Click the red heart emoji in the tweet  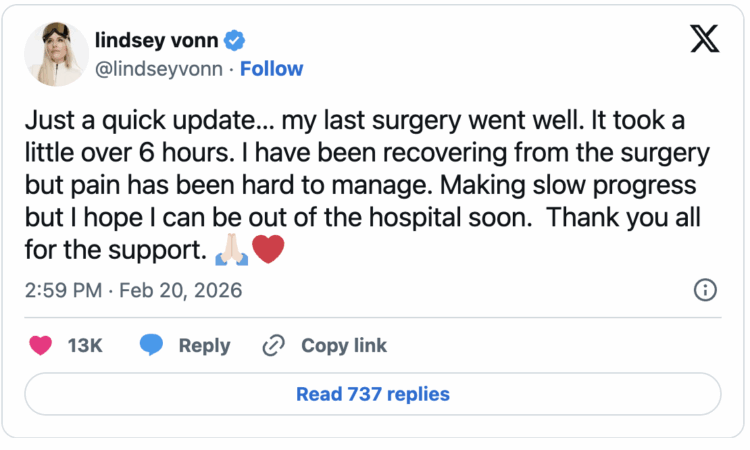267,248
